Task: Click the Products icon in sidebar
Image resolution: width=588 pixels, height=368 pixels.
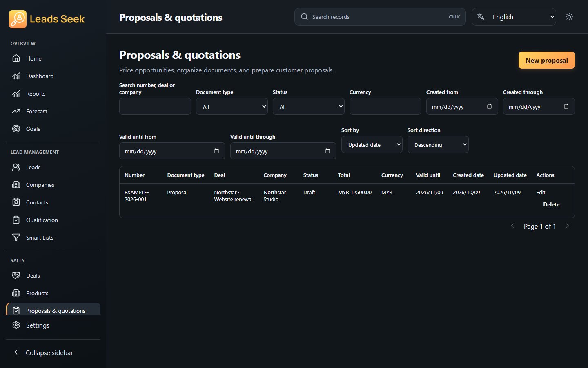Action: (16, 293)
